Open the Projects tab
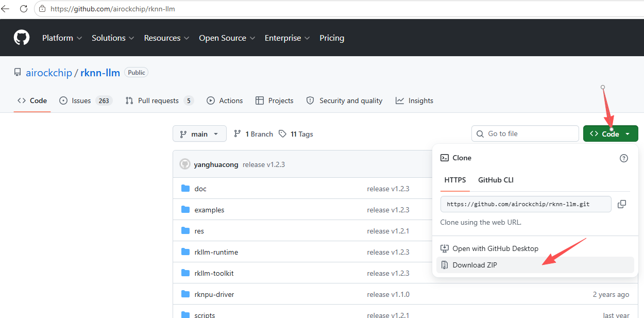644x318 pixels. [x=274, y=101]
